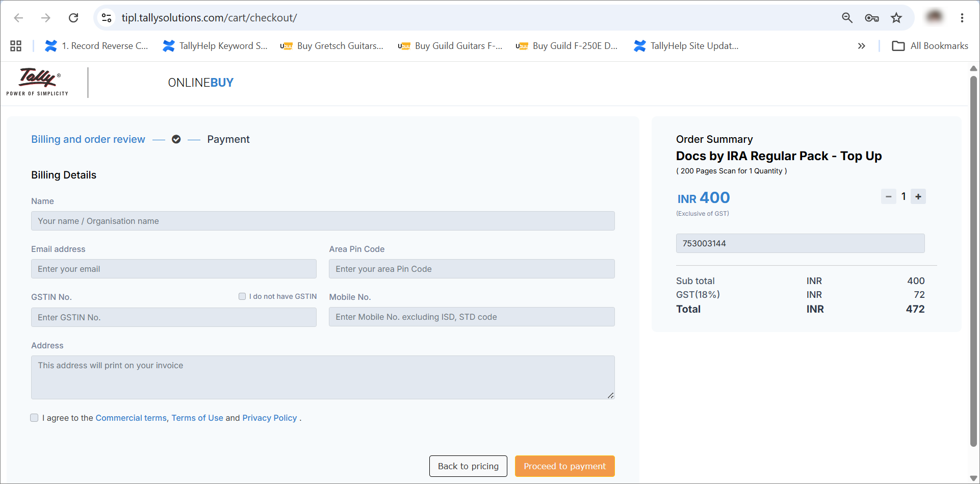Image resolution: width=980 pixels, height=484 pixels.
Task: Click the browser forward arrow
Action: point(46,18)
